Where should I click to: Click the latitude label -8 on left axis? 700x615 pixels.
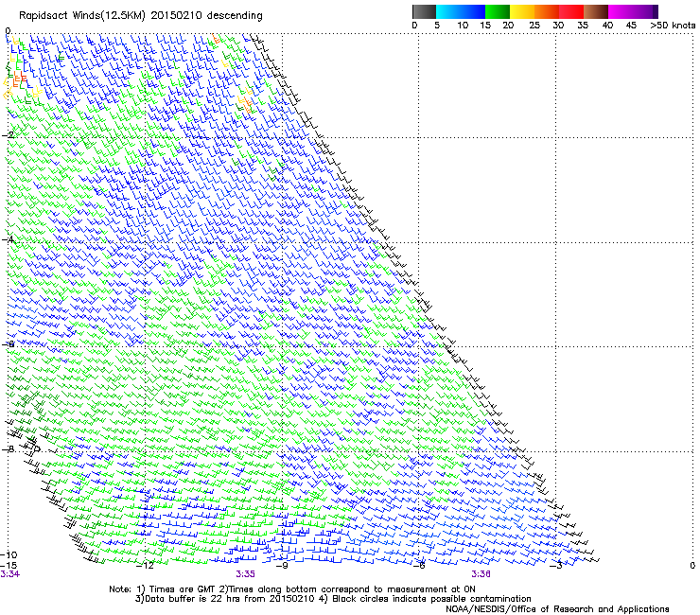coord(8,448)
